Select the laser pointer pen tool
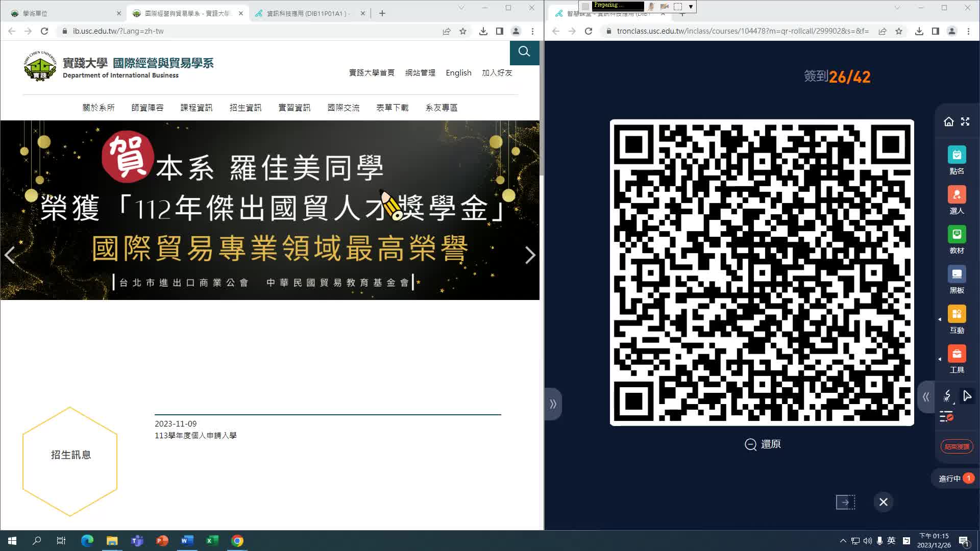This screenshot has height=551, width=980. pos(947,396)
